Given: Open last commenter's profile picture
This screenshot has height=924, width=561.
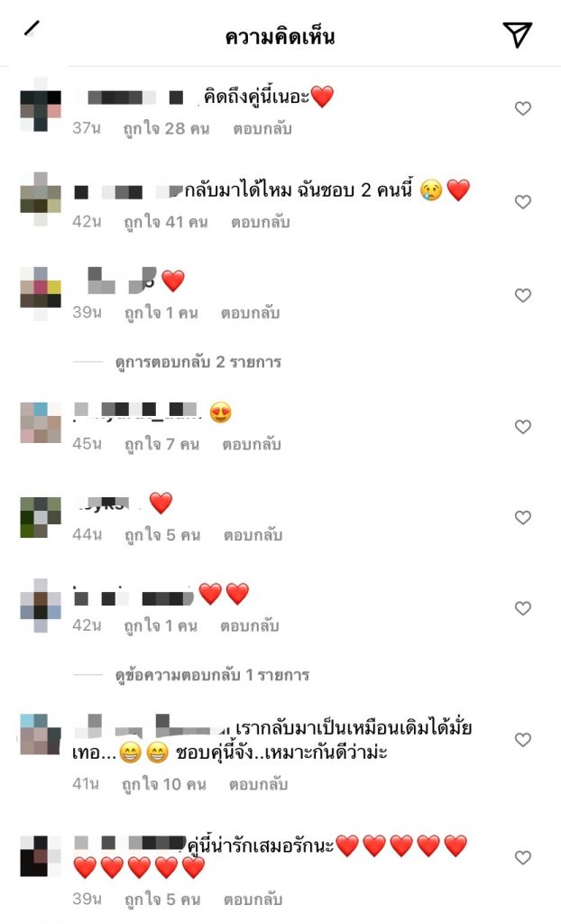Looking at the screenshot, I should pos(41,855).
